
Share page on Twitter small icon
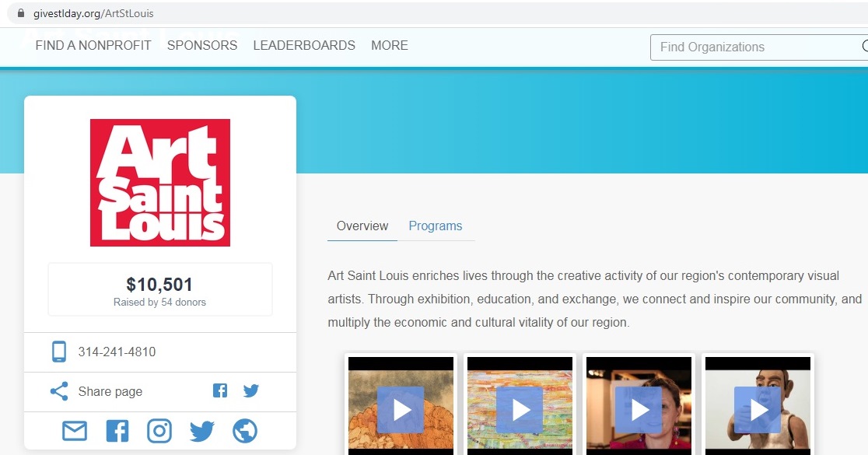point(250,390)
